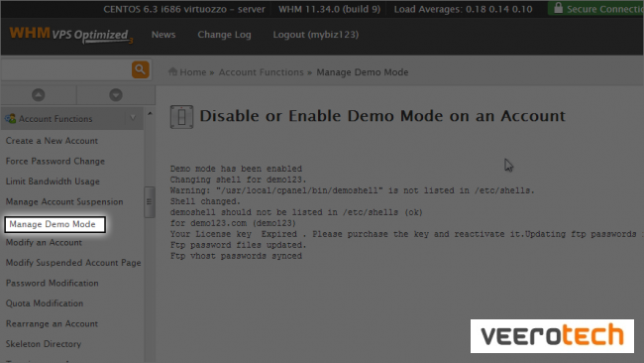Open Create a New Account

[x=52, y=141]
